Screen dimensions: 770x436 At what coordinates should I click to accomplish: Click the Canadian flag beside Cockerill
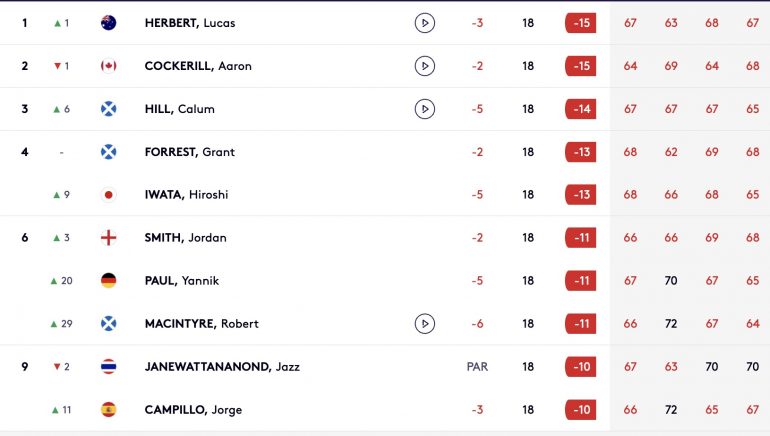(x=109, y=66)
